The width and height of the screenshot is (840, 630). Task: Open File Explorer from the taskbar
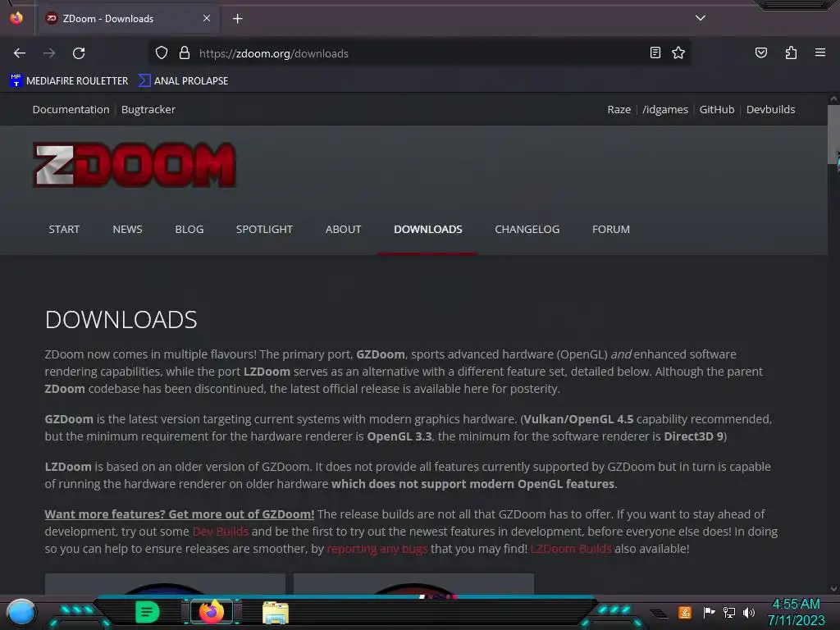coord(276,613)
